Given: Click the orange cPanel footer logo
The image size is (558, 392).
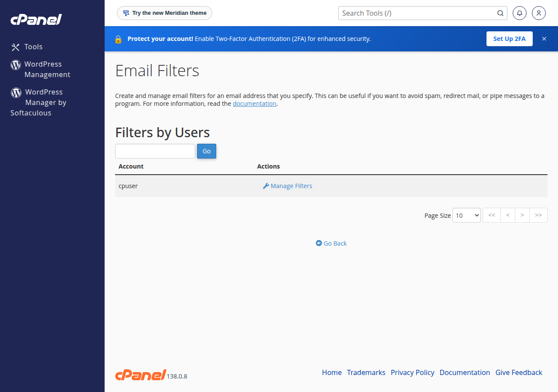Looking at the screenshot, I should pyautogui.click(x=140, y=375).
